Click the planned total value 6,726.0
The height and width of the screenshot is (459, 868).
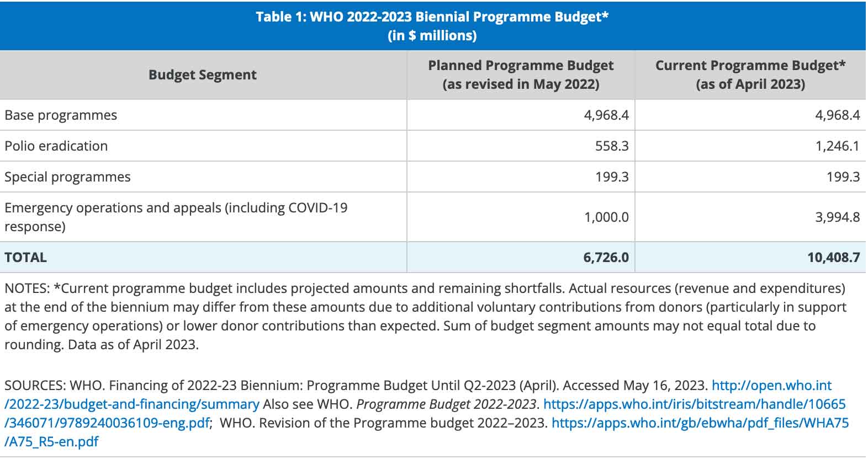pos(606,258)
